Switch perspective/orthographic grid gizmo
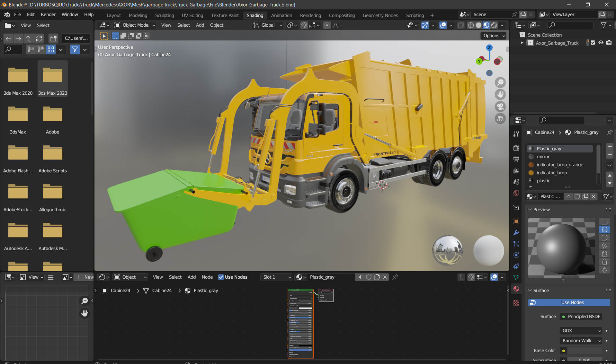 pos(500,119)
